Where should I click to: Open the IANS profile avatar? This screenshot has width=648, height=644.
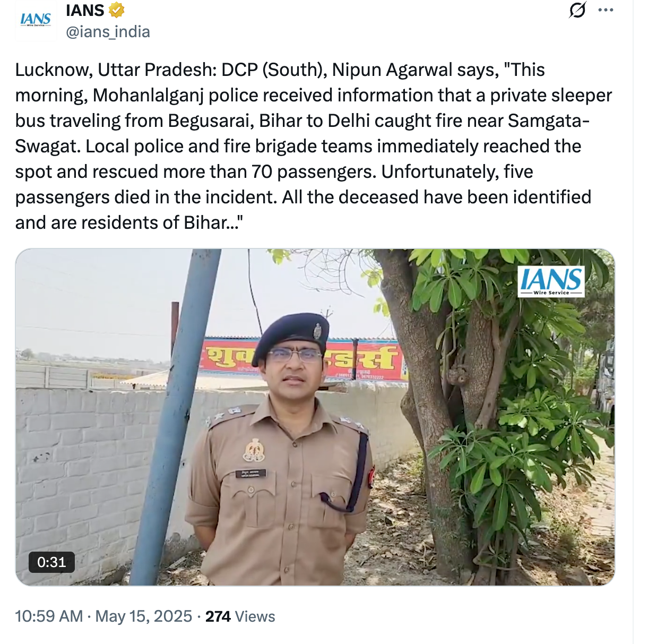coord(36,20)
